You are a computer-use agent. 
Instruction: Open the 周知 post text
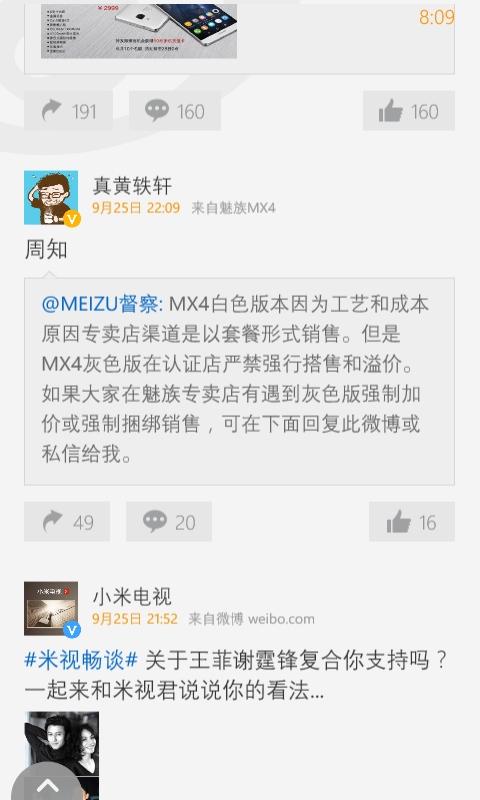(x=46, y=249)
